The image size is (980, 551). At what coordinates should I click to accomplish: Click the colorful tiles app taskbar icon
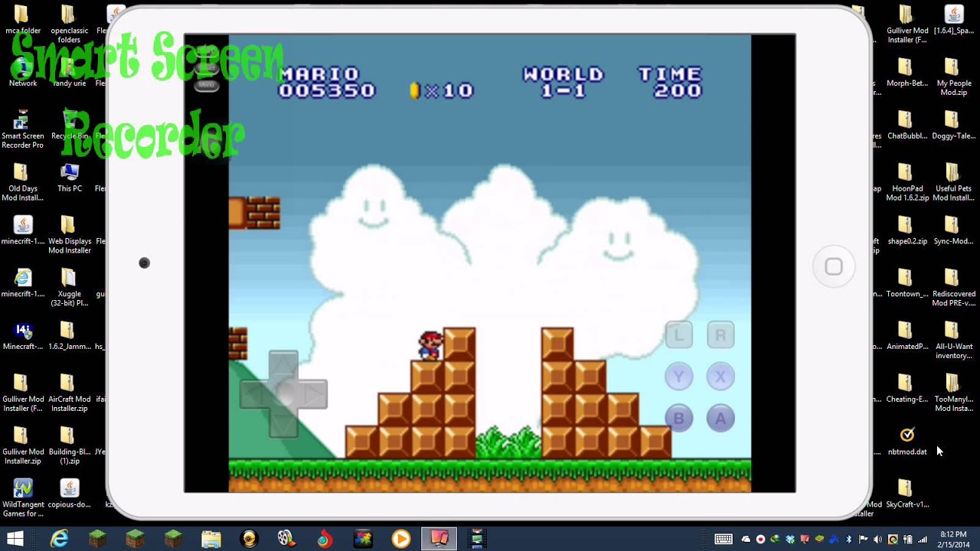click(363, 539)
